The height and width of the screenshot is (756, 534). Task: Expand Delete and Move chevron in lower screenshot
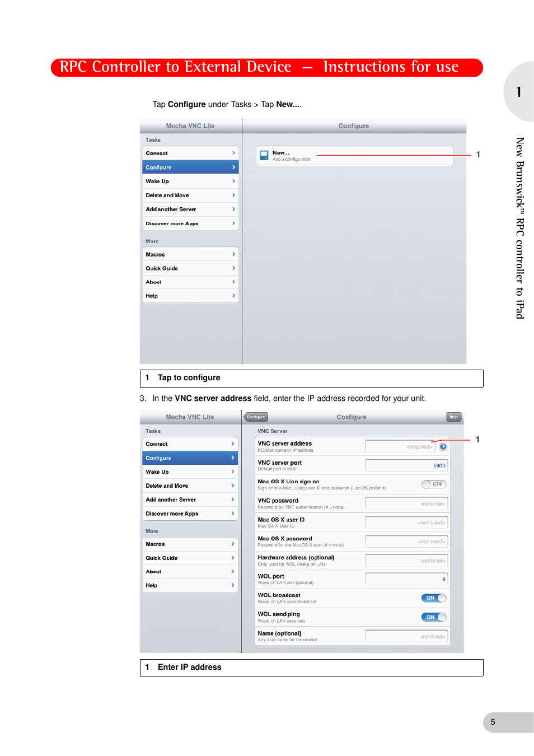pos(233,486)
